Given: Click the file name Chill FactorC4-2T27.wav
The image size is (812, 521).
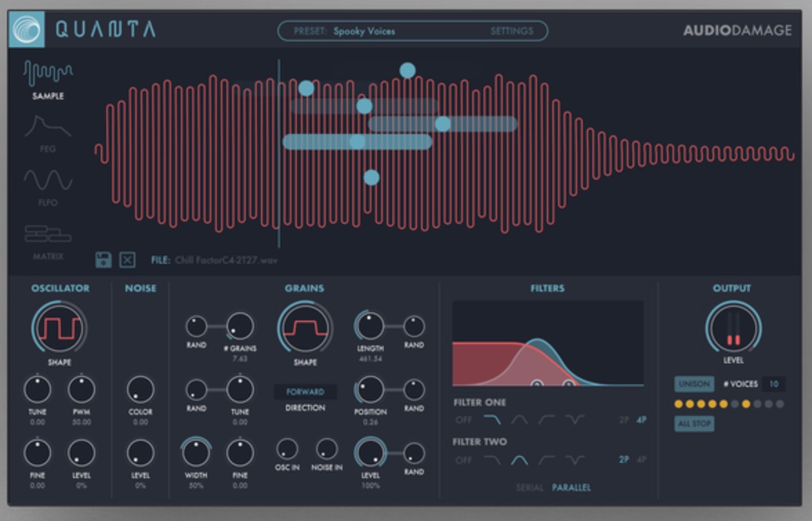Looking at the screenshot, I should [226, 260].
